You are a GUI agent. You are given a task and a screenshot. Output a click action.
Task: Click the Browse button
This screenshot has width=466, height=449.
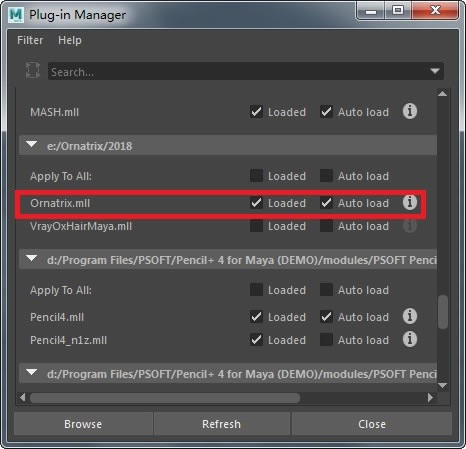83,424
